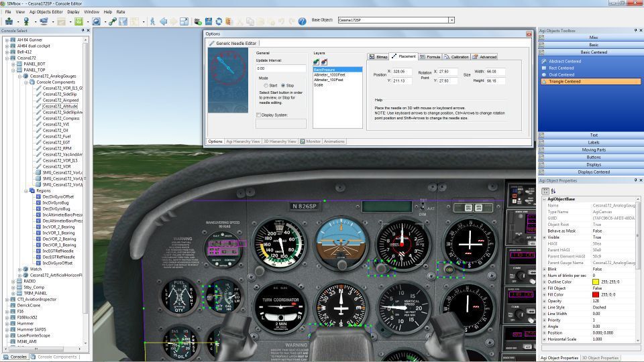Switch to the Calibration tab
This screenshot has height=362, width=644.
pos(456,57)
